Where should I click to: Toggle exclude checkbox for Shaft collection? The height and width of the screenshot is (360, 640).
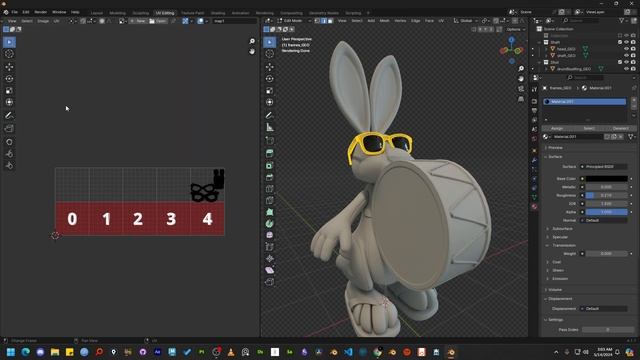click(620, 42)
